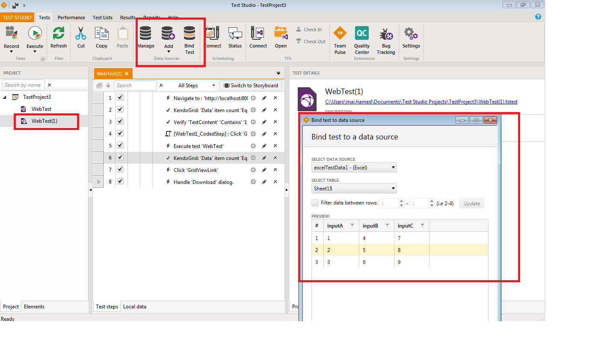Open the test tabs list dropdown arrow
Image resolution: width=616 pixels, height=364 pixels.
point(278,74)
